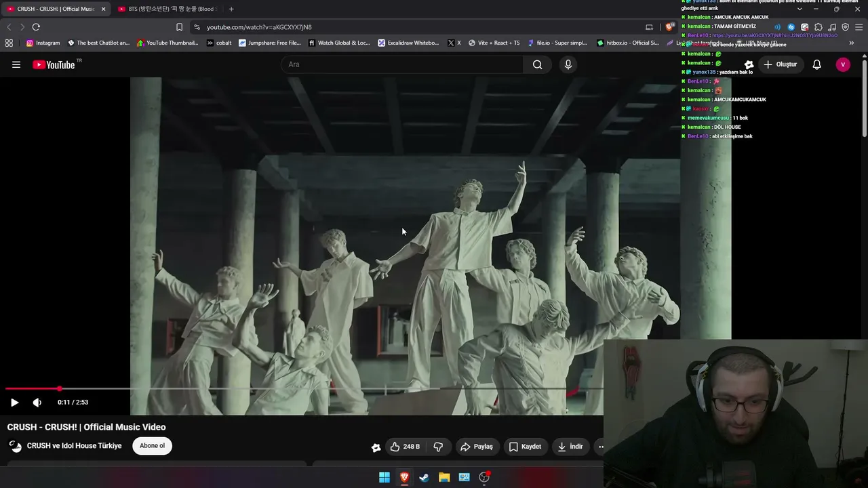Screen dimensions: 868x488
Task: Click the CRUSH ve Idol House channel avatar
Action: coord(15,446)
